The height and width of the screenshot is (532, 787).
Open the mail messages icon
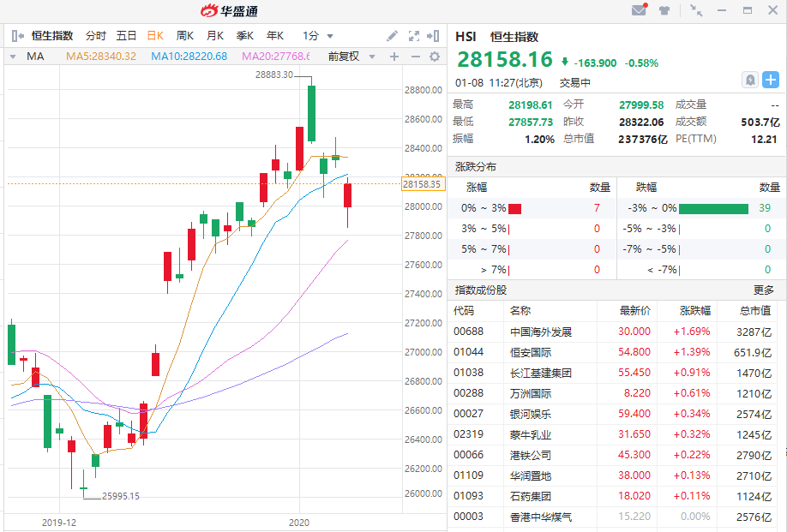[x=639, y=9]
